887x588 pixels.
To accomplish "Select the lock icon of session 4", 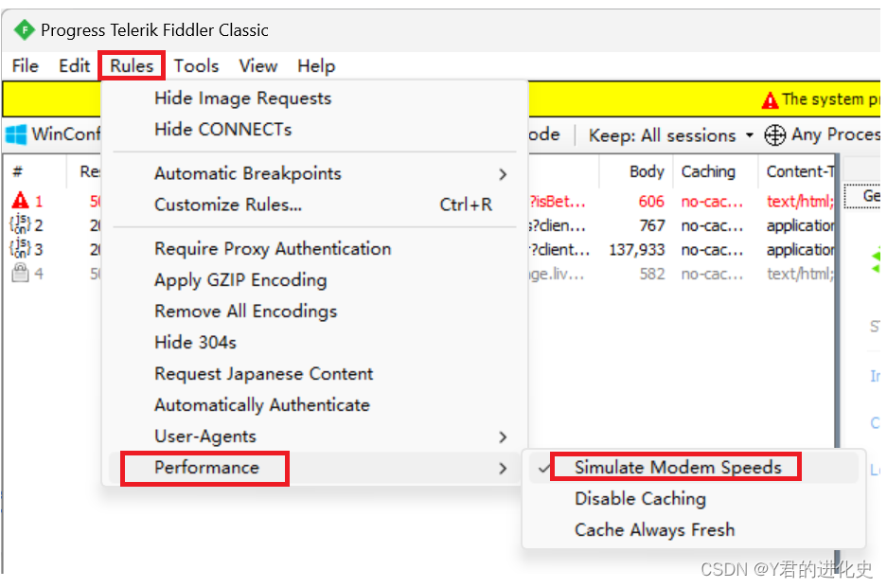I will (x=20, y=273).
